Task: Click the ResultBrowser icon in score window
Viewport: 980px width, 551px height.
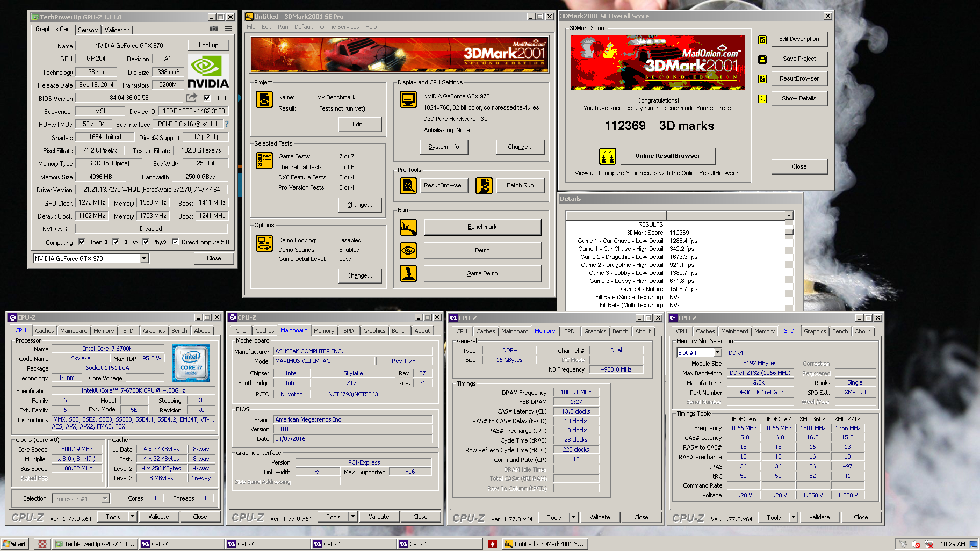Action: pos(762,79)
